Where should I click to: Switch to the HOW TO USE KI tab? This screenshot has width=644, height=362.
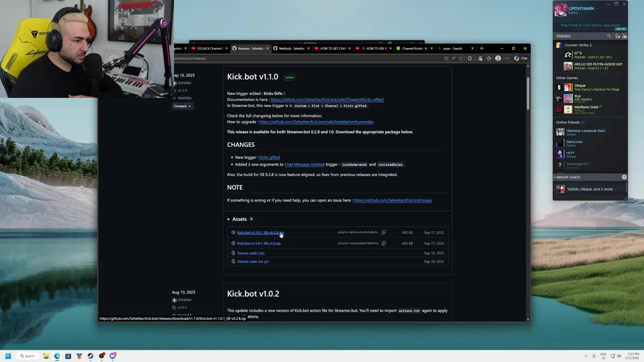click(x=373, y=48)
